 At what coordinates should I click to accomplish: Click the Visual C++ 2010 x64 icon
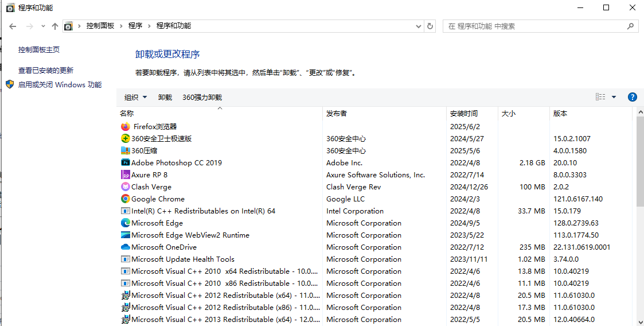[126, 271]
